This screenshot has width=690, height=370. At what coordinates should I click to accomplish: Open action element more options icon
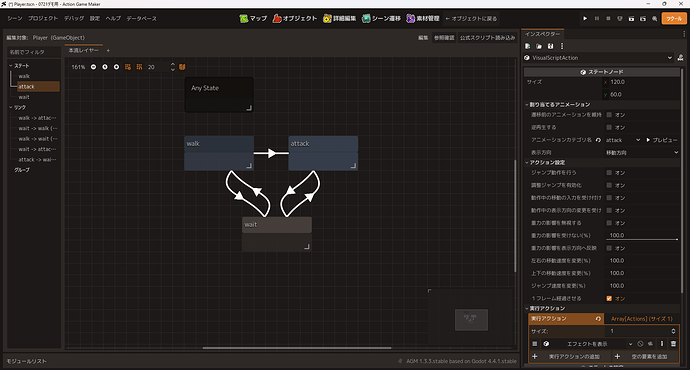pyautogui.click(x=662, y=344)
